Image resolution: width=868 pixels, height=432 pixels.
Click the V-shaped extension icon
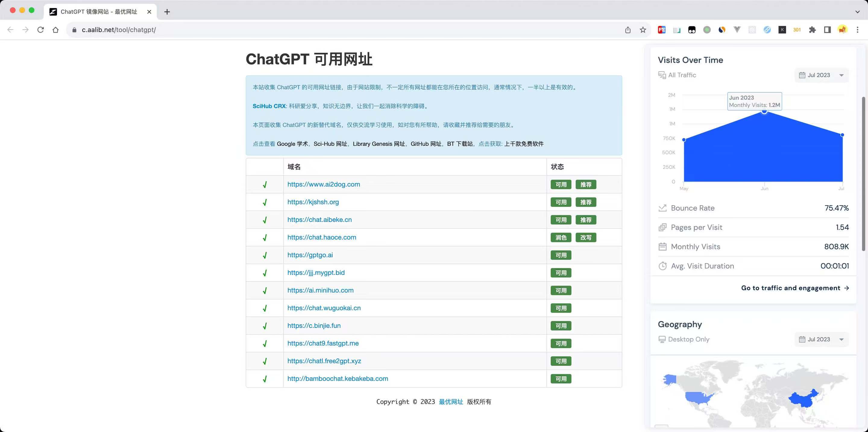pos(737,30)
